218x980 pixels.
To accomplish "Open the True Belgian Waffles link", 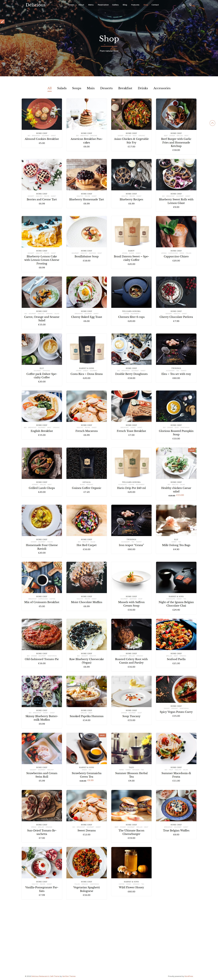I will [x=176, y=830].
